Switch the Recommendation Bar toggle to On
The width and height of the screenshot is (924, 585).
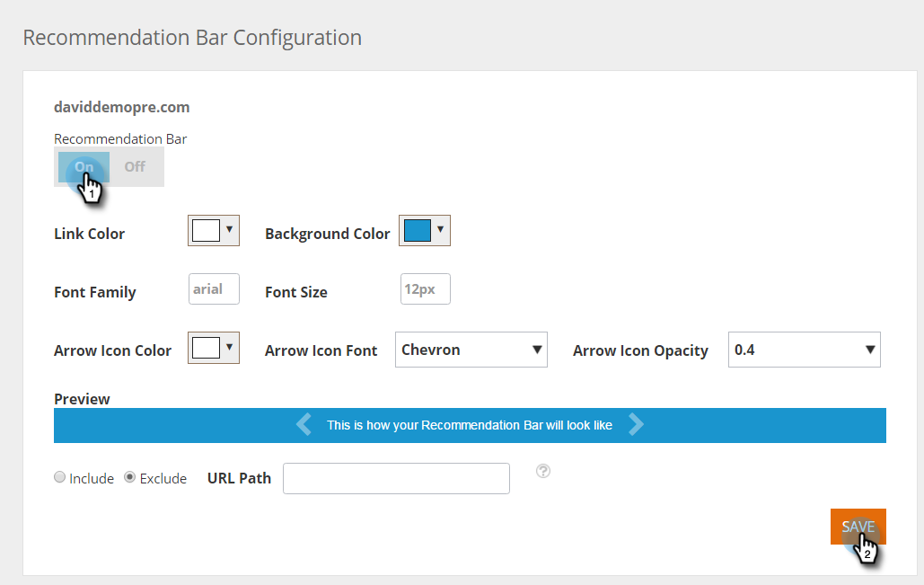click(x=84, y=167)
